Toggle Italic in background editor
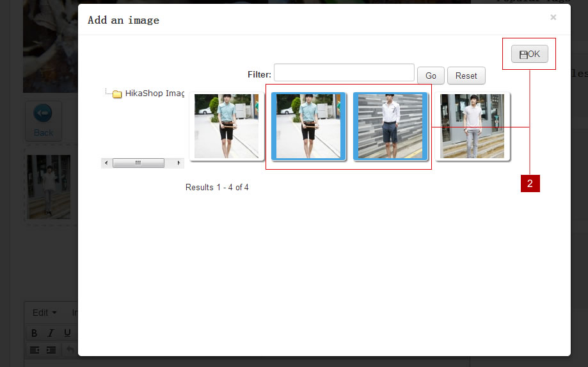Screen dimensions: 588x367 pyautogui.click(x=51, y=333)
